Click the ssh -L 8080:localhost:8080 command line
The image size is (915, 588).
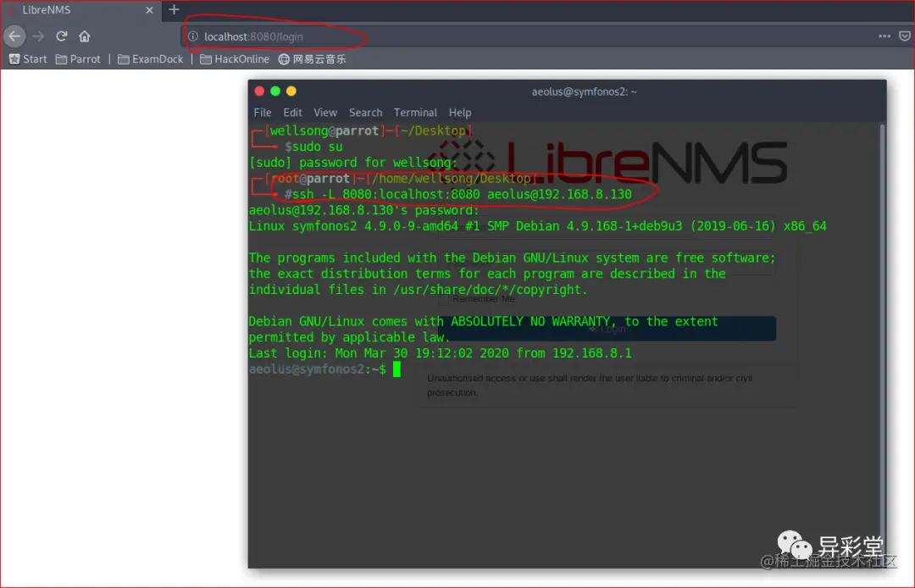[x=458, y=194]
